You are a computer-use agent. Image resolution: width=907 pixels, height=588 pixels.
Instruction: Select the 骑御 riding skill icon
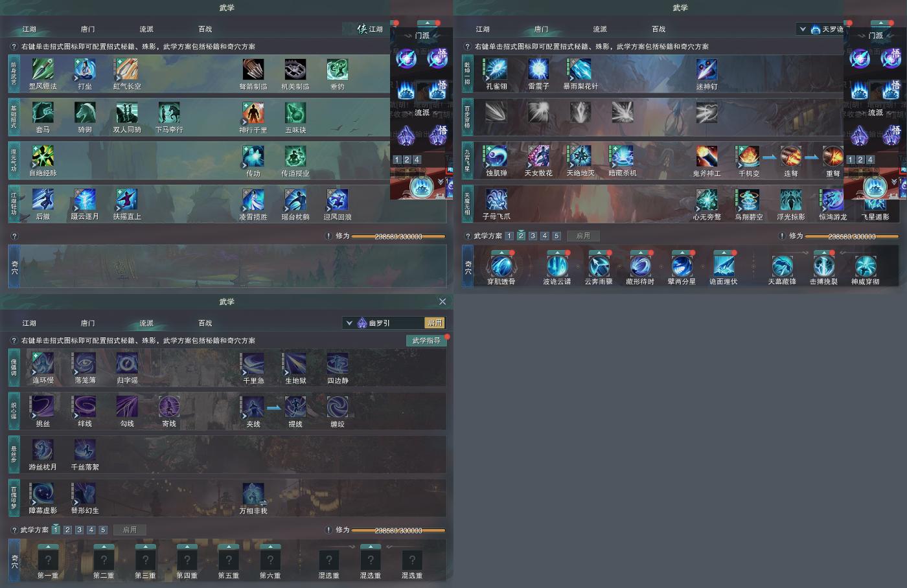coord(85,113)
